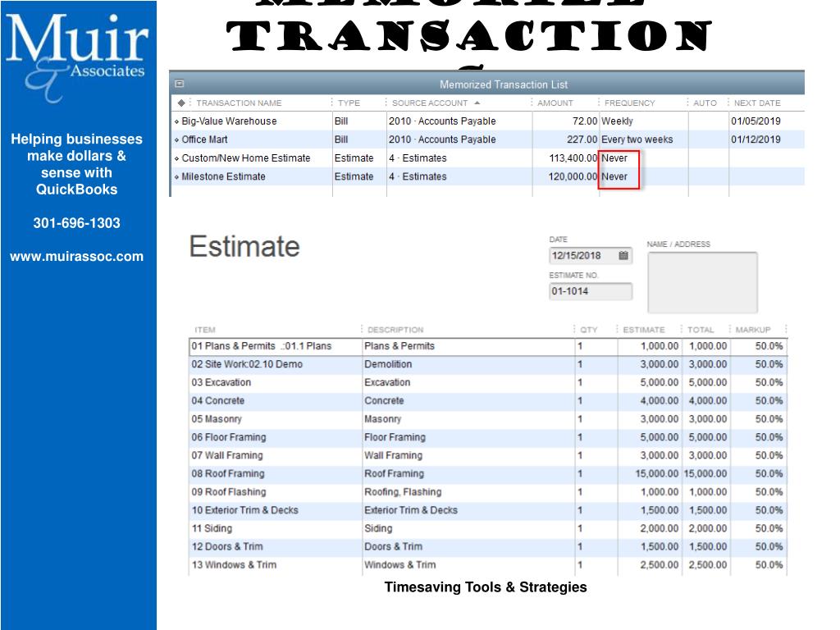Click the 15,000.00 estimate cell for Roof Framing
The height and width of the screenshot is (630, 840).
(650, 473)
